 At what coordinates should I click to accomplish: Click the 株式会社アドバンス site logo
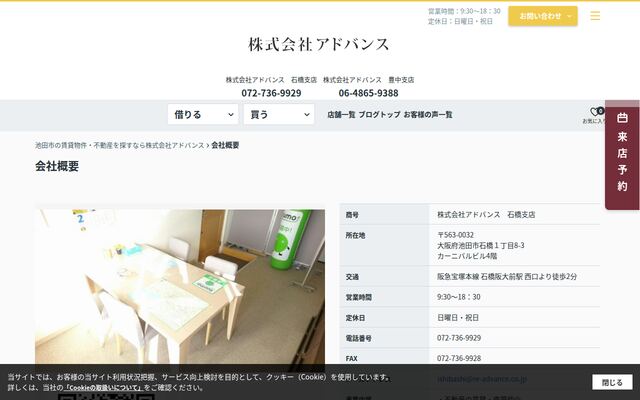point(319,44)
